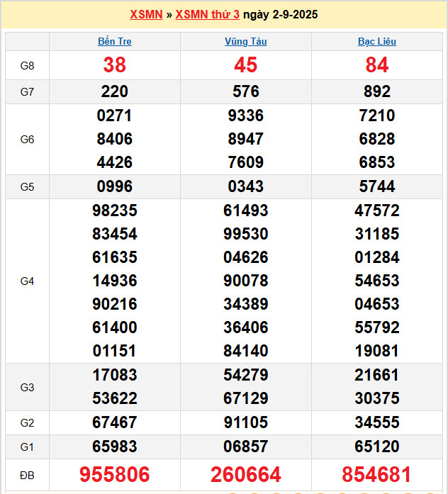Click the date text ngày 2-9-2025
Screen dimensions: 448x494
pos(281,14)
